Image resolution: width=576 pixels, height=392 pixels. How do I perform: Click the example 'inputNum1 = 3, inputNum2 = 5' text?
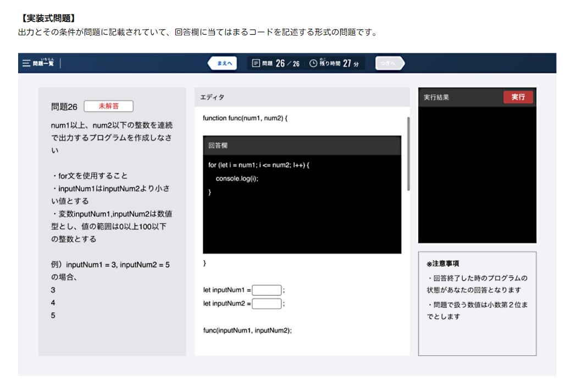(x=118, y=264)
